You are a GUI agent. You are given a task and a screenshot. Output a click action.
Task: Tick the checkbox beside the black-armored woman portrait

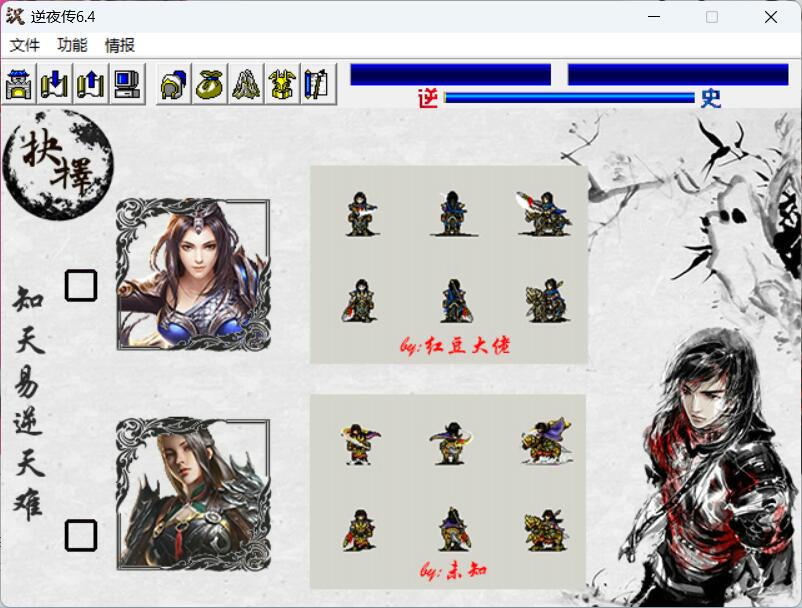pos(81,535)
